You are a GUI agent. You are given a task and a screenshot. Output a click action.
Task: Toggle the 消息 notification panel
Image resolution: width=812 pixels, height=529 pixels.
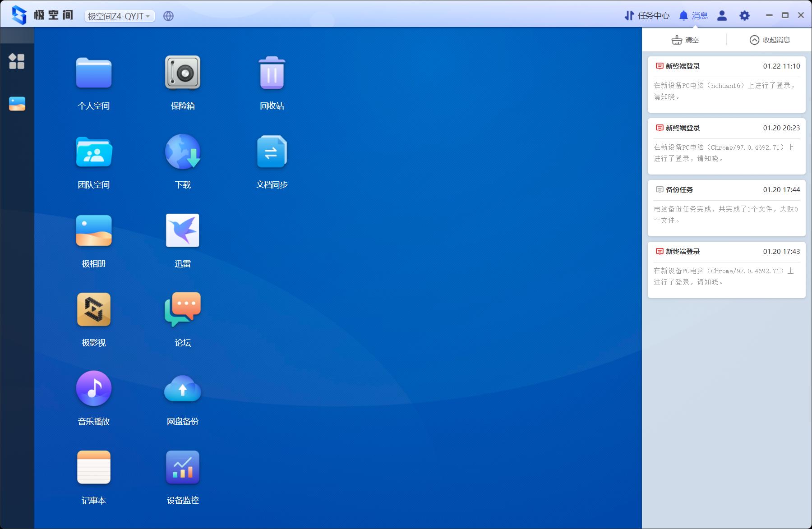coord(693,16)
